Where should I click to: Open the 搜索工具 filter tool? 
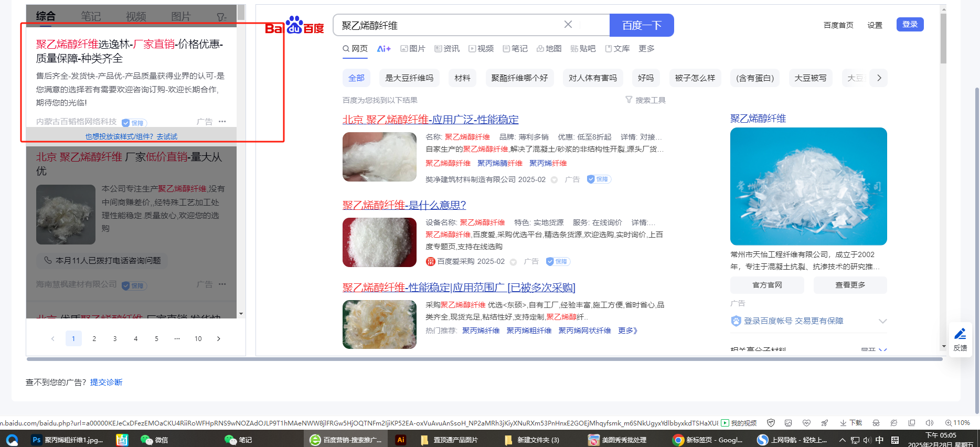tap(645, 100)
